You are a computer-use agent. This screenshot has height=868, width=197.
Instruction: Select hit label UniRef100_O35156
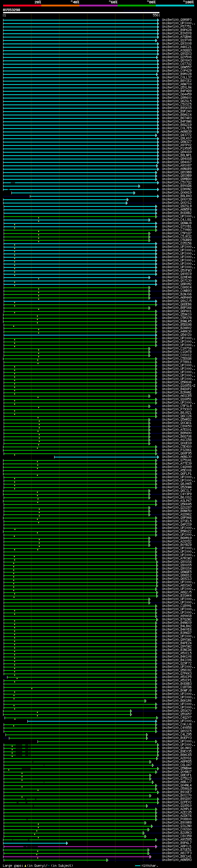pyautogui.click(x=177, y=243)
